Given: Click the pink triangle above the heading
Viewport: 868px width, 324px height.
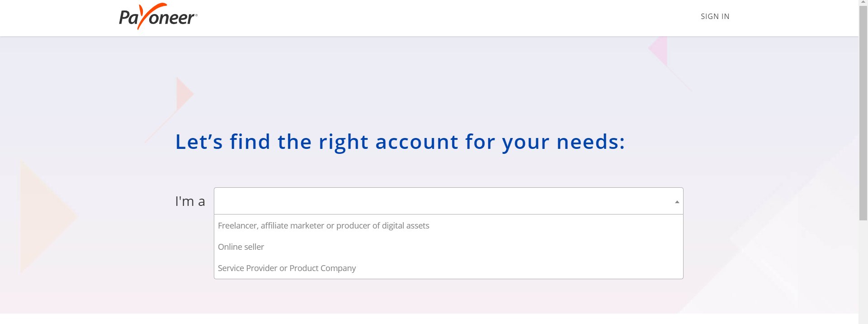Looking at the screenshot, I should click(x=184, y=94).
